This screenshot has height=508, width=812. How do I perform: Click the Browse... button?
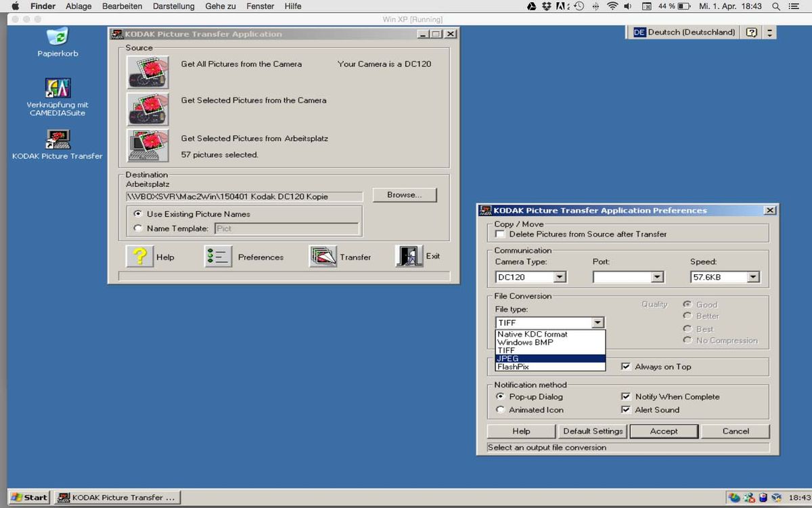pos(404,195)
